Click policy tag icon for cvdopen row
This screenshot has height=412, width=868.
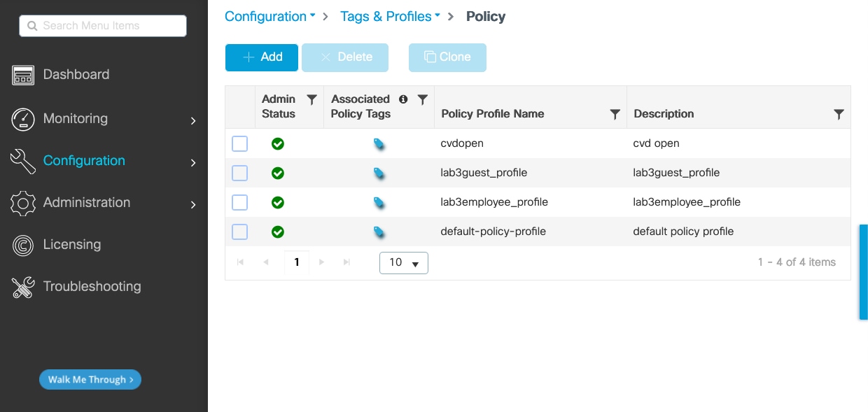pyautogui.click(x=379, y=144)
